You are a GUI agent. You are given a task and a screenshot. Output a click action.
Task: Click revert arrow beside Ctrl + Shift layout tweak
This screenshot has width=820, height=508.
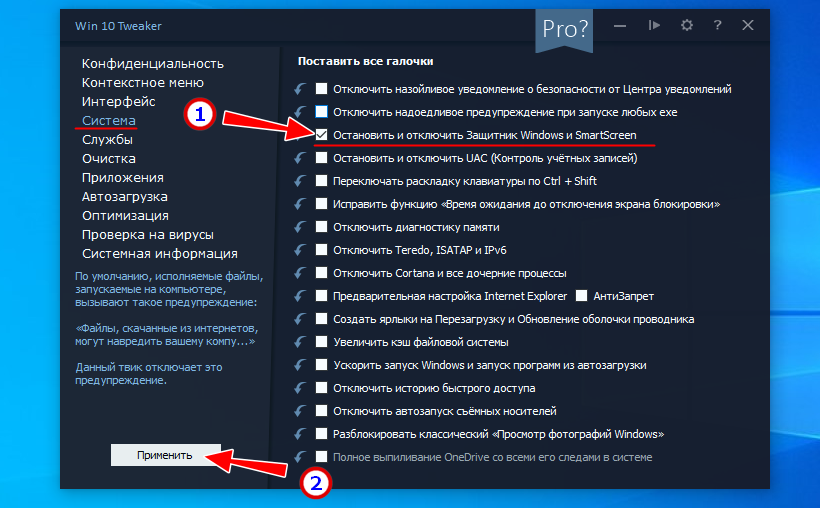pyautogui.click(x=300, y=181)
